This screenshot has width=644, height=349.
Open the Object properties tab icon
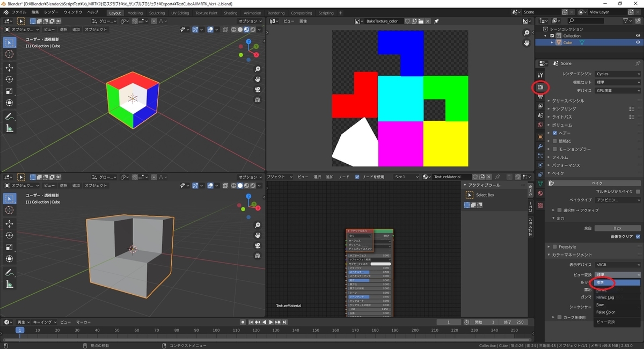[x=540, y=136]
